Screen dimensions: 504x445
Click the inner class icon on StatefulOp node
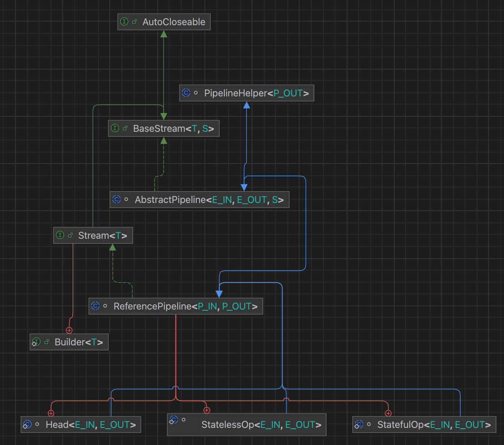click(x=359, y=424)
